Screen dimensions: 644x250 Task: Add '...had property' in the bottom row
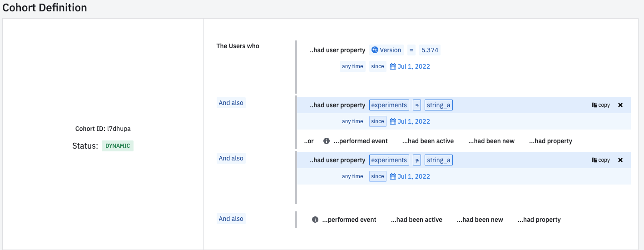[539, 220]
